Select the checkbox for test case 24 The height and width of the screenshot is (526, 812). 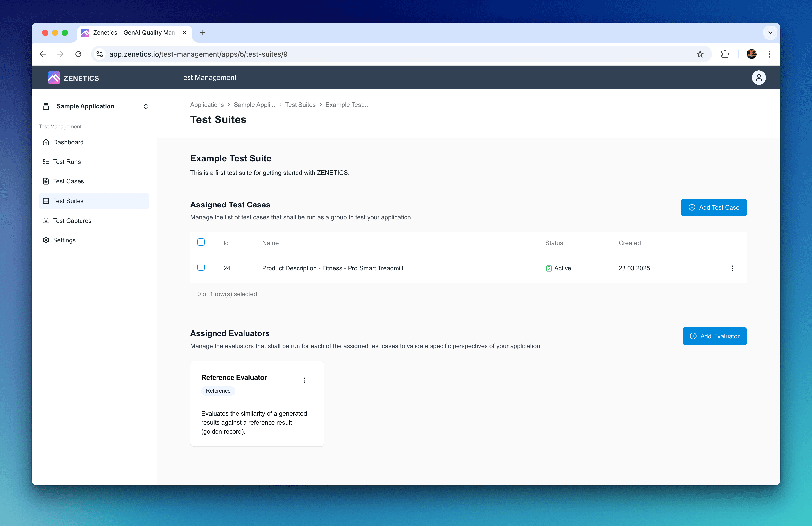pos(201,268)
